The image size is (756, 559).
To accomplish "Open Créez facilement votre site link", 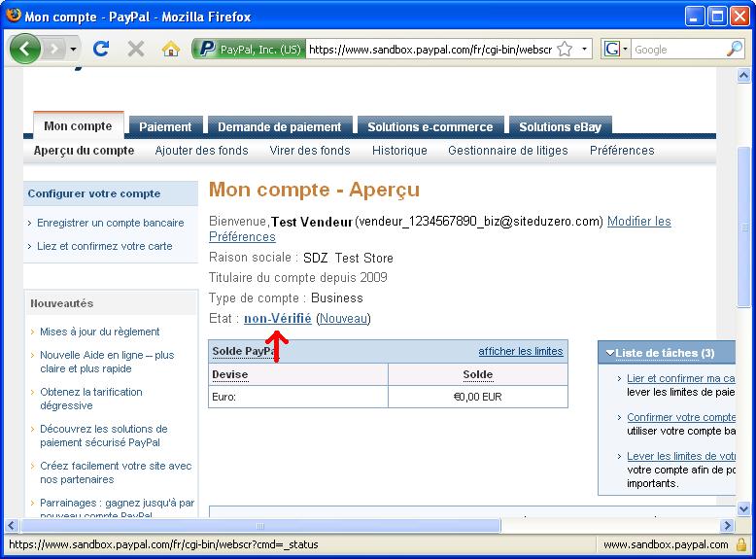I will 116,472.
